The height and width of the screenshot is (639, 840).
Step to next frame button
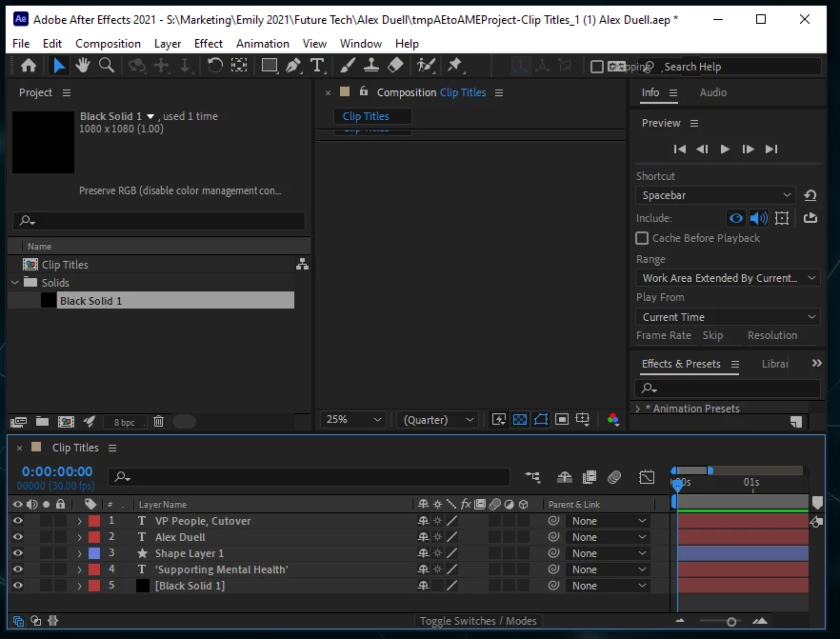pyautogui.click(x=748, y=149)
